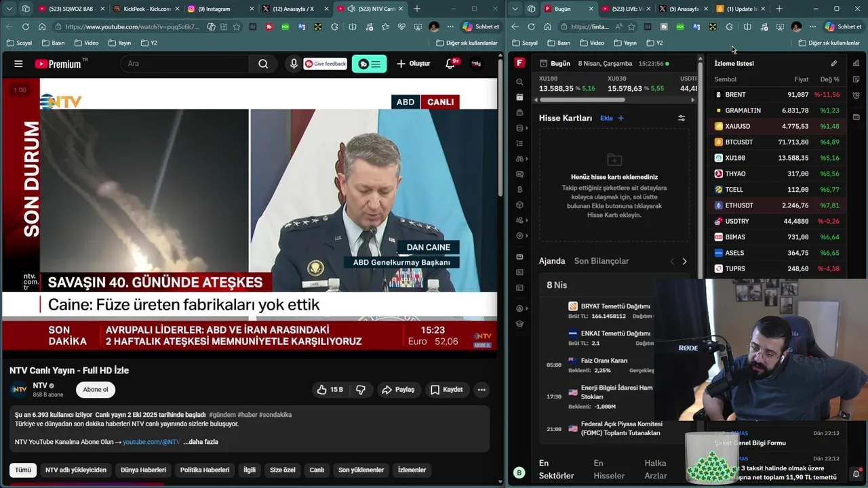Click inside the YouTube Ara search field

pyautogui.click(x=186, y=64)
